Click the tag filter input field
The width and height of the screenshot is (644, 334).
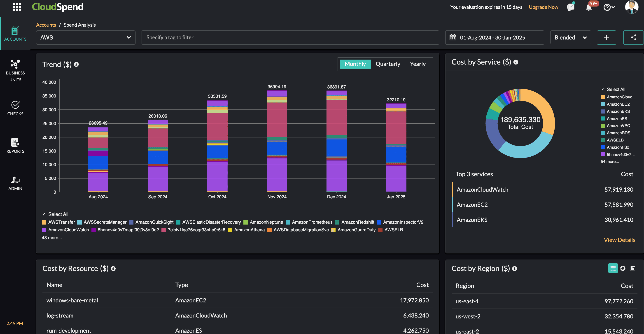click(x=290, y=37)
